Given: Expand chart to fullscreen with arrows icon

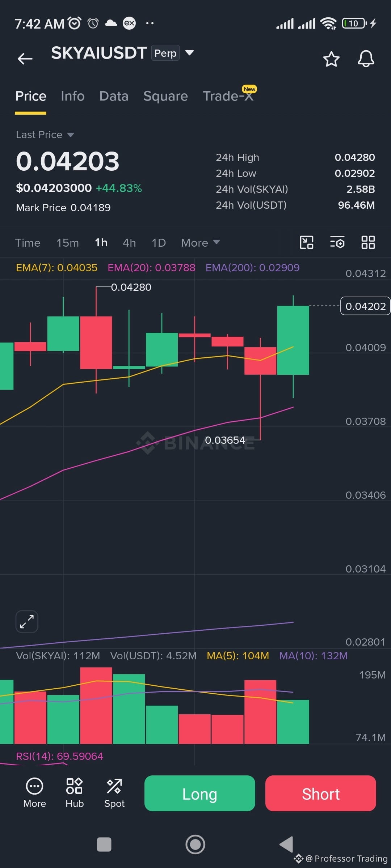Looking at the screenshot, I should (27, 622).
